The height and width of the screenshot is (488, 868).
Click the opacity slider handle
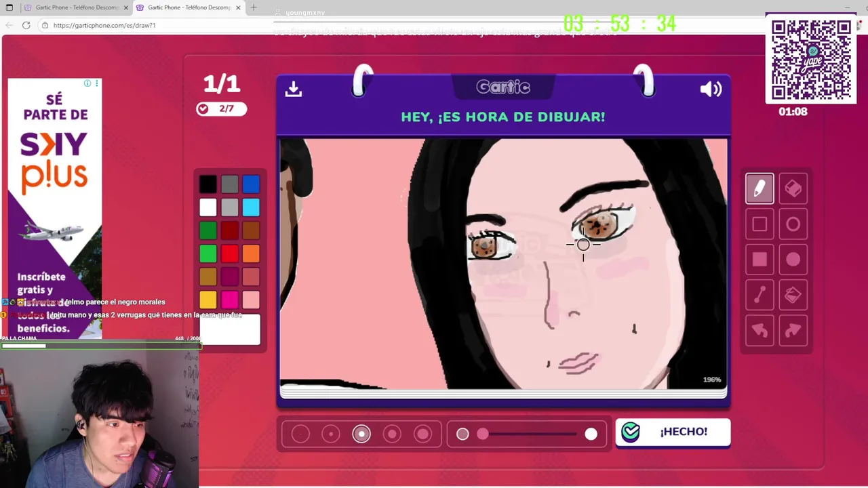pyautogui.click(x=591, y=434)
